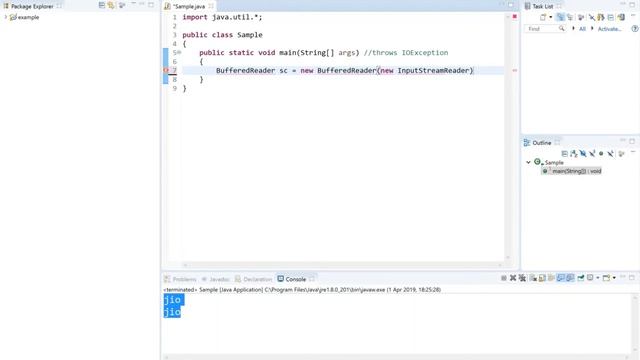Open new task dropdown arrow in Task List
The width and height of the screenshot is (640, 360).
[550, 17]
